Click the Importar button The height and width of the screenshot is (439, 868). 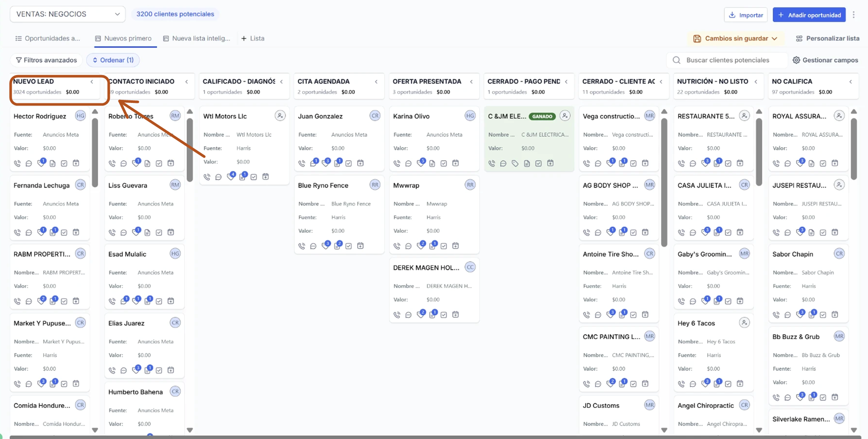point(746,15)
